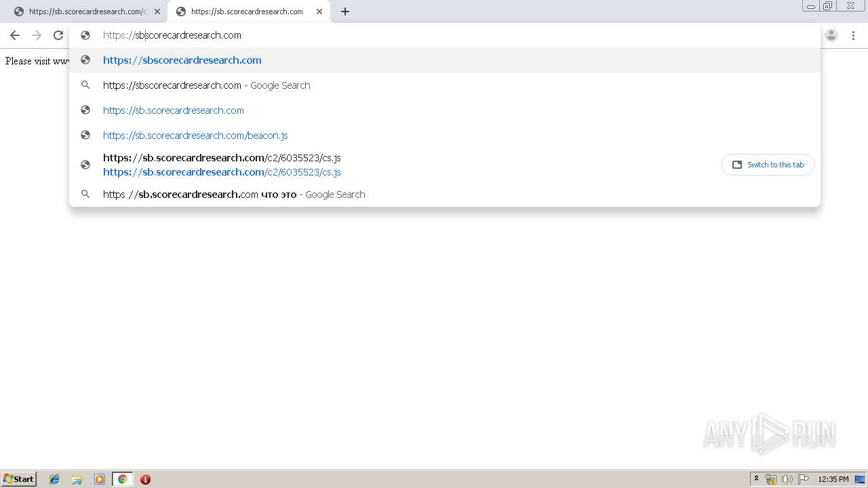The image size is (868, 488).
Task: Select the 'что это' Google Search suggestion
Action: point(445,194)
